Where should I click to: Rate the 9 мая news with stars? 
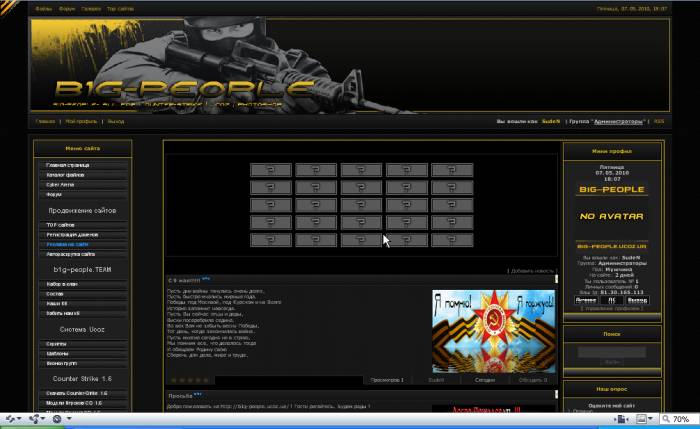coord(191,380)
